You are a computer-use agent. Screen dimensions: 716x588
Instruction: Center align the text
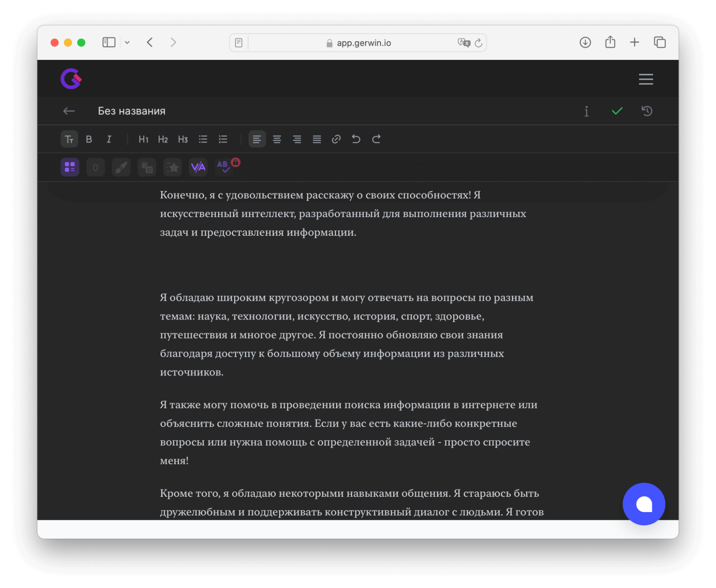click(277, 139)
